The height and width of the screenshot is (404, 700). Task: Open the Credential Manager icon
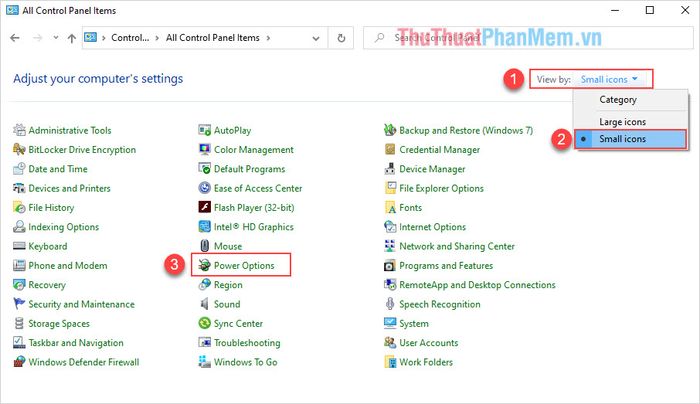pyautogui.click(x=390, y=149)
